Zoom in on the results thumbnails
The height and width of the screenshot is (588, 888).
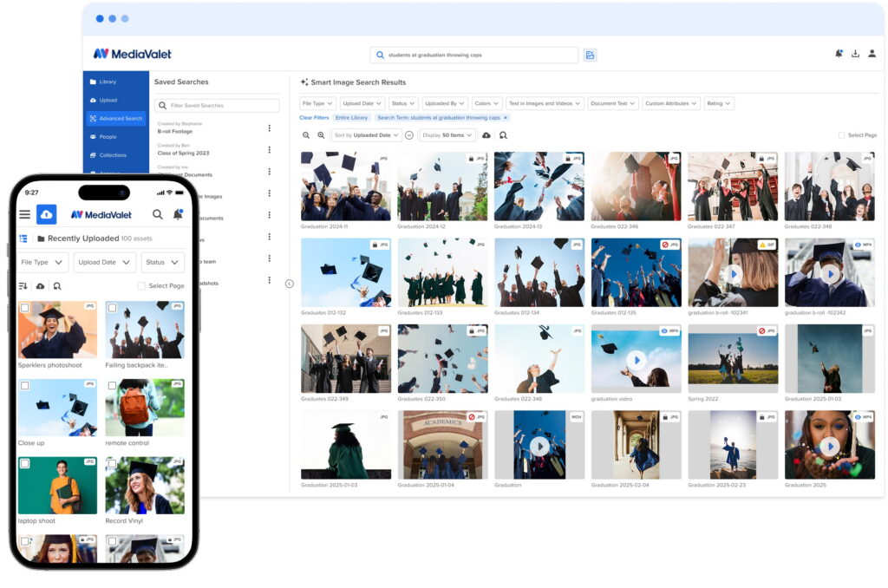[321, 135]
